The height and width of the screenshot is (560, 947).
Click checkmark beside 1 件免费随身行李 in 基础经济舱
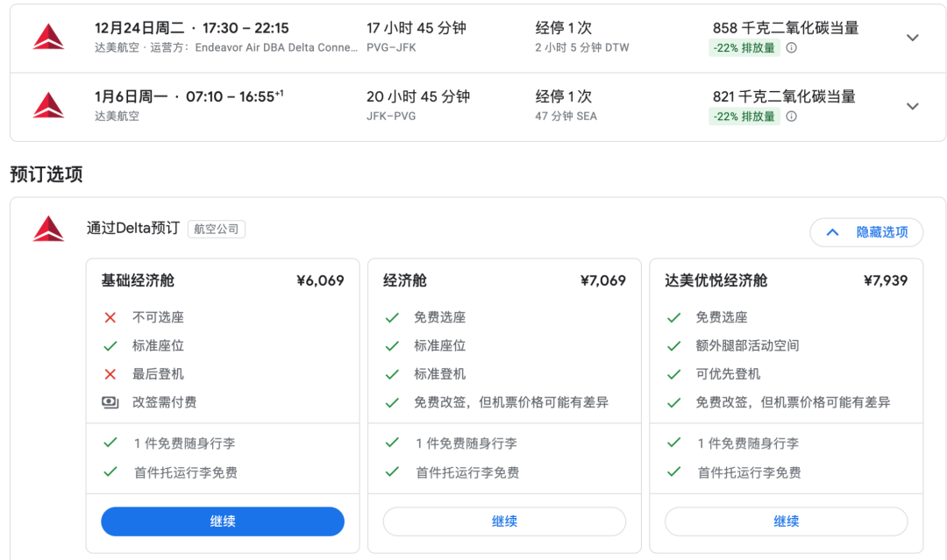[110, 443]
